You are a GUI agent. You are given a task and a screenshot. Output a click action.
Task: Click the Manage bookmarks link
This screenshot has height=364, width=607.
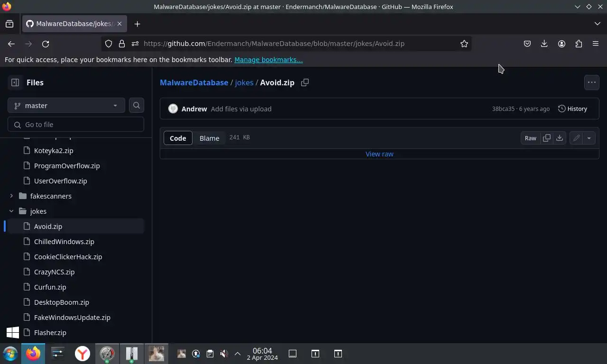pos(268,60)
